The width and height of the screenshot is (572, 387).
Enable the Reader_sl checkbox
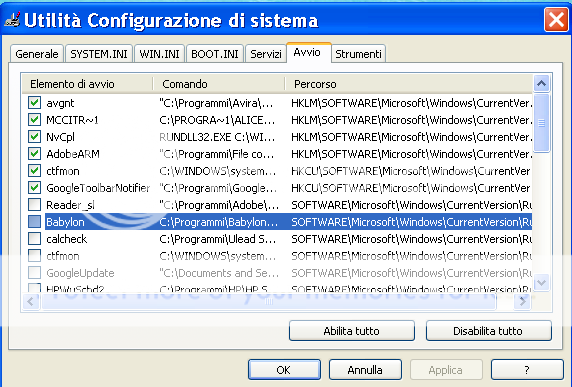pyautogui.click(x=34, y=205)
